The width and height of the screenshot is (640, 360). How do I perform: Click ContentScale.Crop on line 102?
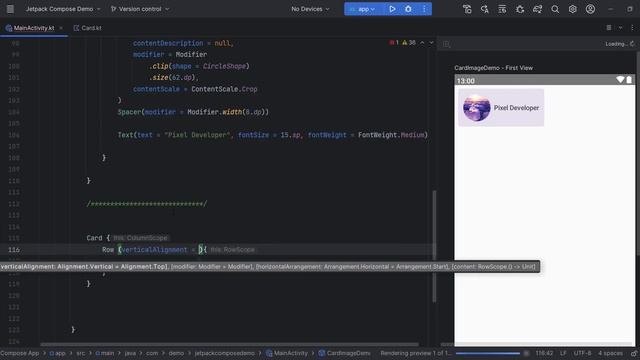[224, 89]
